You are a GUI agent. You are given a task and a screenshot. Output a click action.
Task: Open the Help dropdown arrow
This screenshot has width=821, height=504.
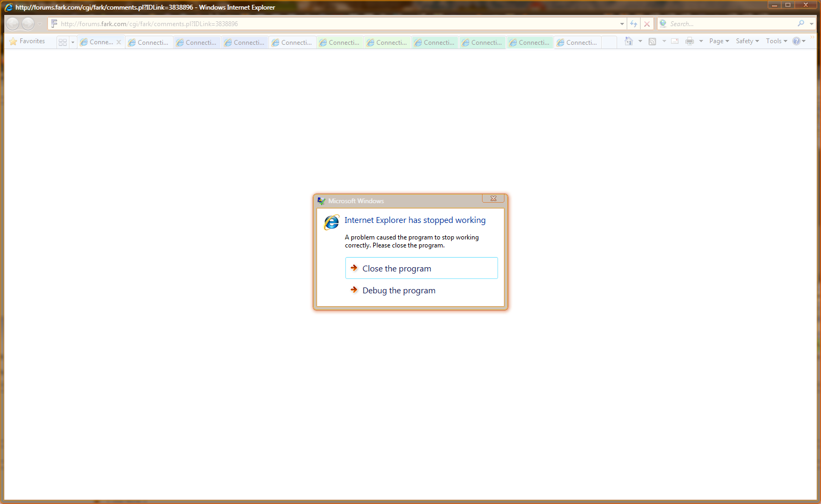point(804,41)
